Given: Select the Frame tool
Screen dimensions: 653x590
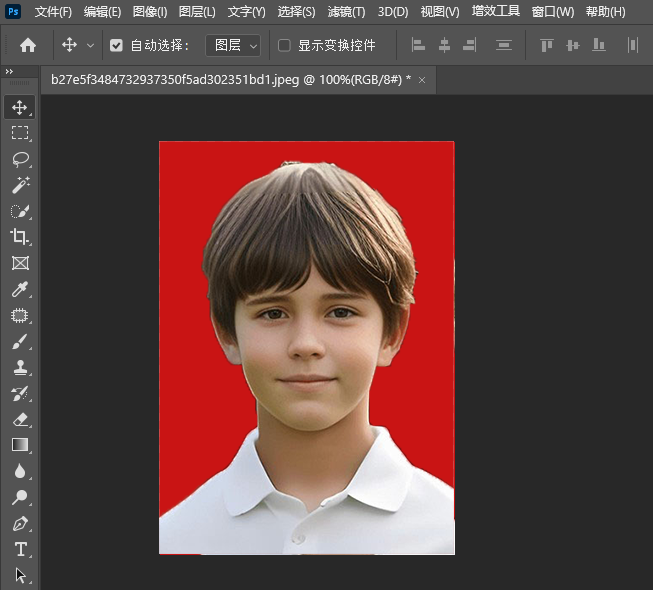Looking at the screenshot, I should 20,263.
